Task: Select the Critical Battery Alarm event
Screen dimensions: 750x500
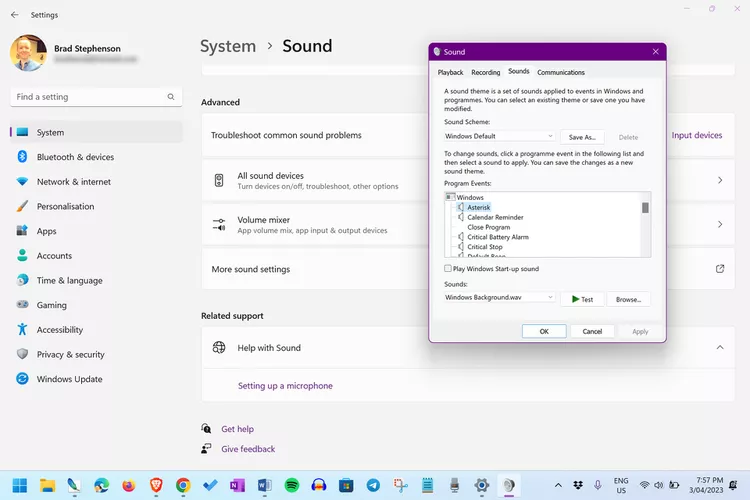Action: pyautogui.click(x=498, y=237)
